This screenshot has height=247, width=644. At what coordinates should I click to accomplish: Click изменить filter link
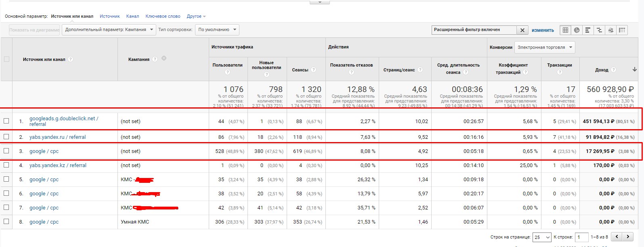coord(543,30)
